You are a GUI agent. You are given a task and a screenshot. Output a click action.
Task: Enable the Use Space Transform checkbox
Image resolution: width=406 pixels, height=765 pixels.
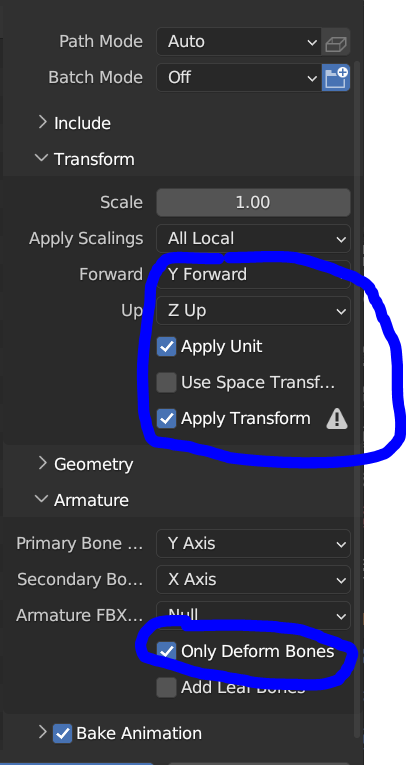(166, 382)
